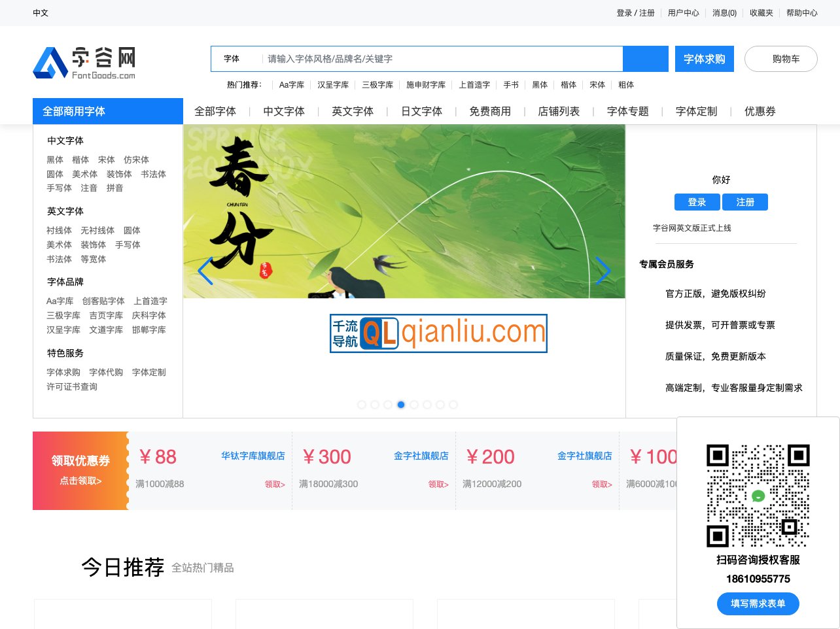Click the blue search magnifier button
Image resolution: width=840 pixels, height=629 pixels.
646,59
